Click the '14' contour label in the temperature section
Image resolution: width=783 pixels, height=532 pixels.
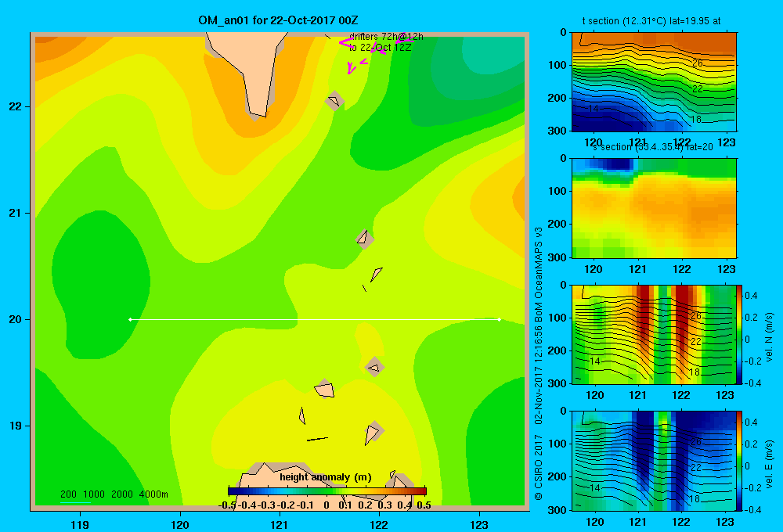coord(593,109)
